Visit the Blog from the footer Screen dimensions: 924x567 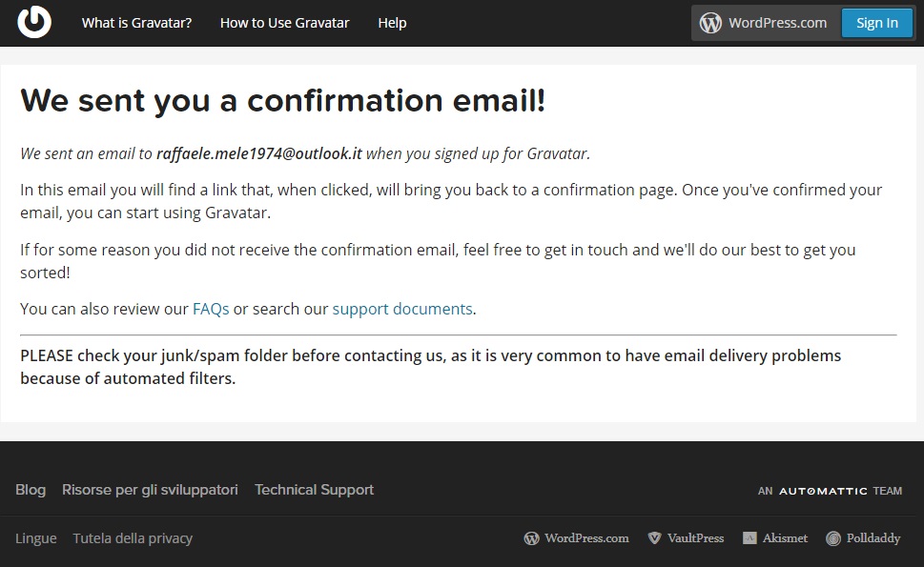(x=30, y=490)
